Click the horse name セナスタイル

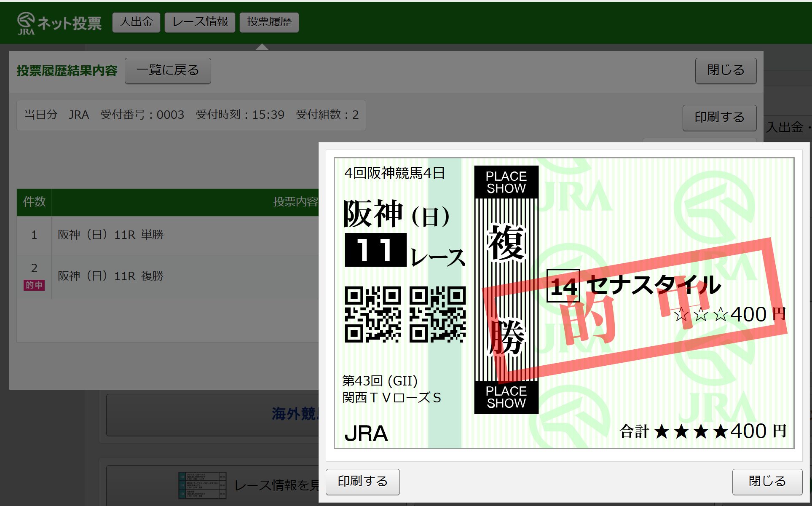click(x=654, y=285)
